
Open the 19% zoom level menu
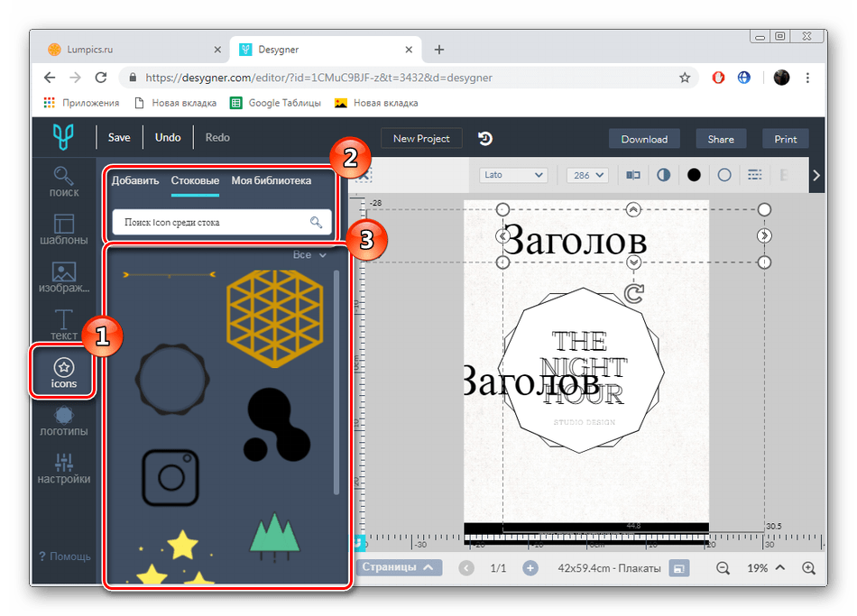tap(766, 568)
